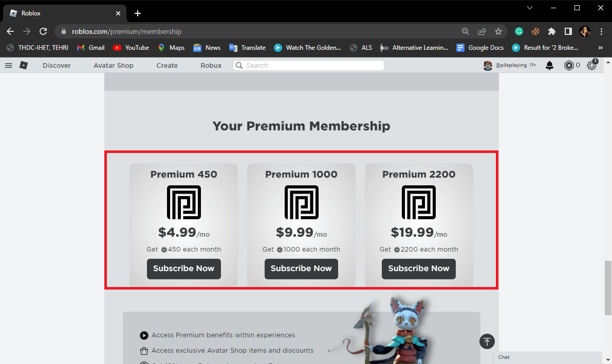Open the Discover navigation tab
The height and width of the screenshot is (364, 612).
(57, 65)
